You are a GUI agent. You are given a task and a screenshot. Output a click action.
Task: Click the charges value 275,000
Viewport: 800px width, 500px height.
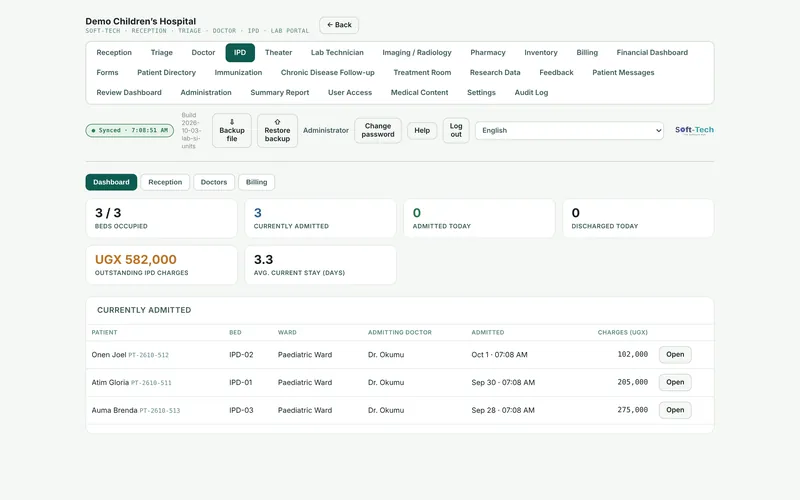pyautogui.click(x=633, y=410)
